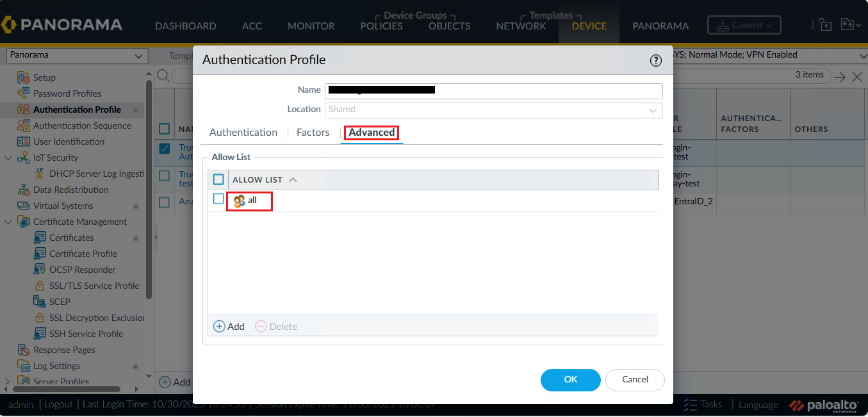
Task: Click the OK button
Action: (x=570, y=380)
